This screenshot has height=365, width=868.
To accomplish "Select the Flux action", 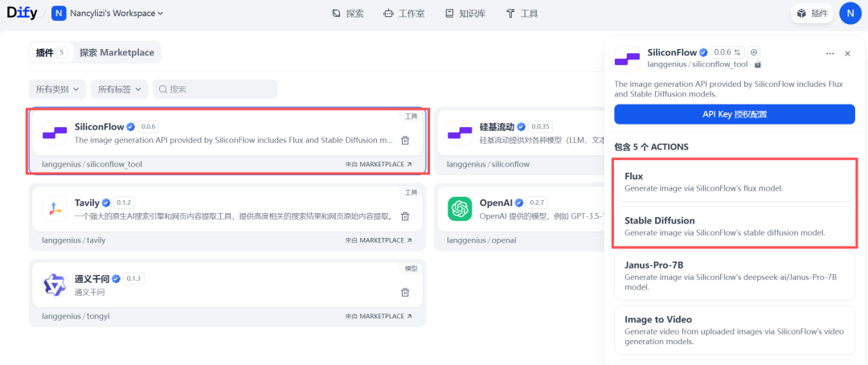I will tap(735, 182).
